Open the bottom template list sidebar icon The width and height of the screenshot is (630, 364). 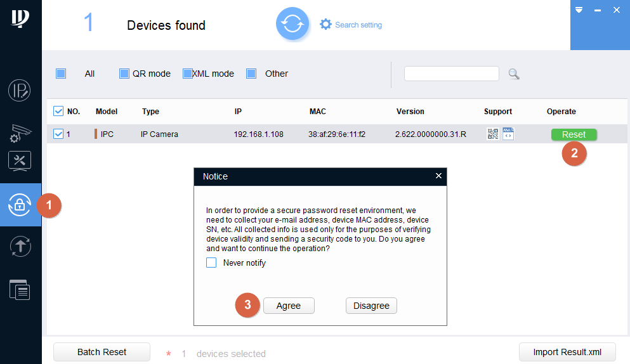point(20,289)
